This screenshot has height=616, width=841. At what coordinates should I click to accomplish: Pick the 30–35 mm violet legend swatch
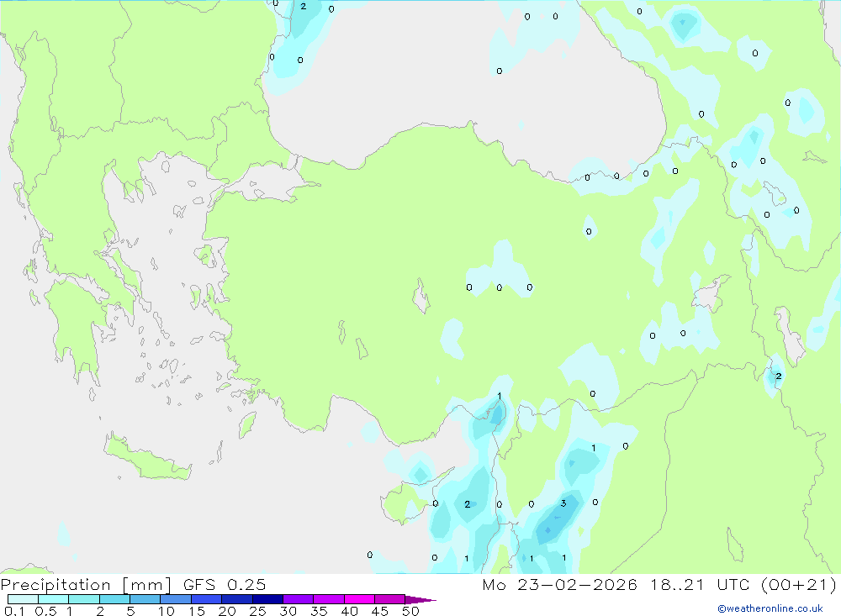[298, 599]
